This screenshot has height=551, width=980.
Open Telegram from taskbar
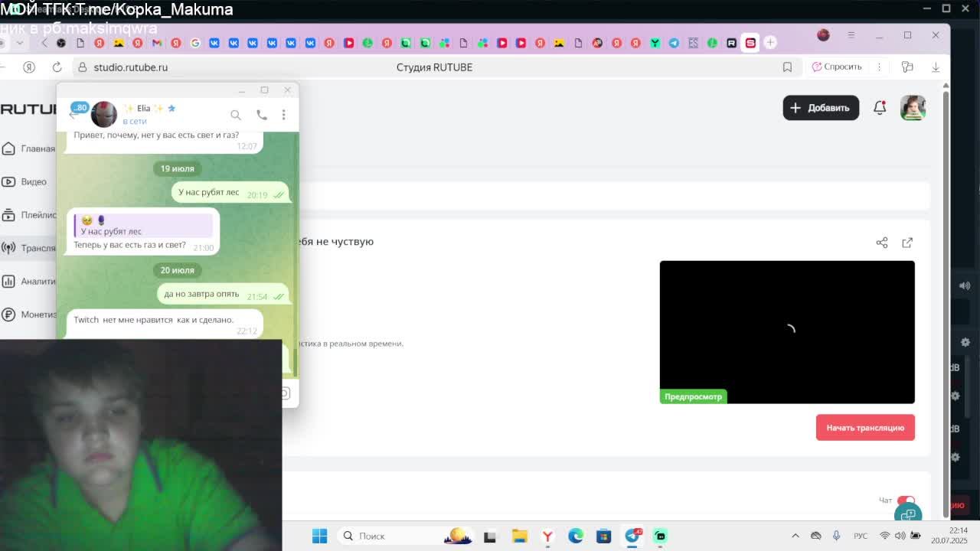point(632,536)
